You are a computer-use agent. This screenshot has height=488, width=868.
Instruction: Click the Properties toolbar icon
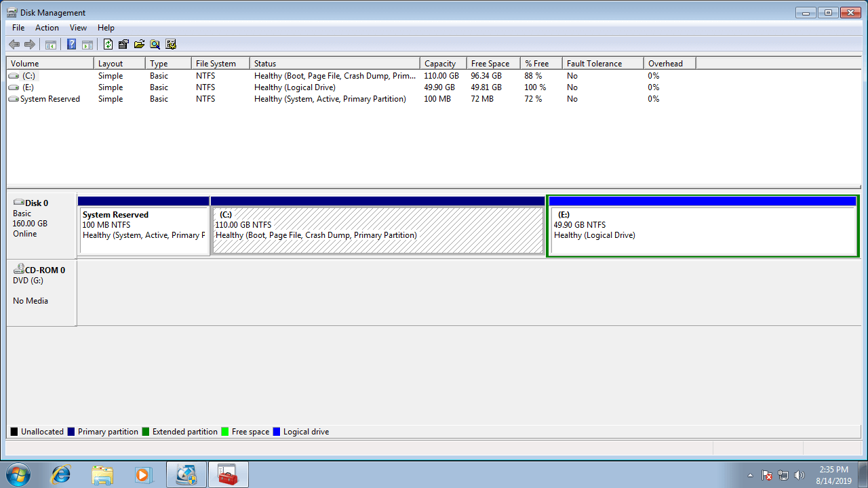[x=123, y=45]
